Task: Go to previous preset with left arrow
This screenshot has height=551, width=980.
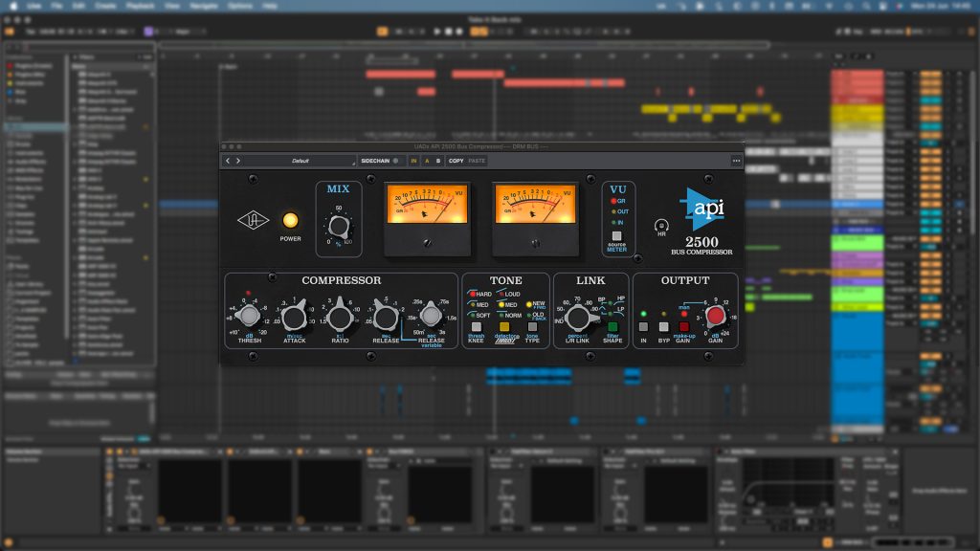Action: [228, 161]
